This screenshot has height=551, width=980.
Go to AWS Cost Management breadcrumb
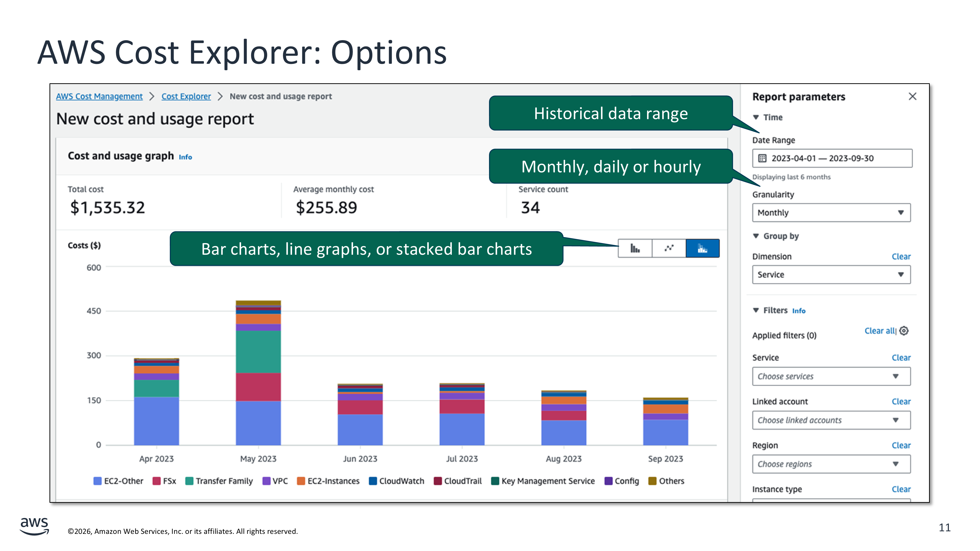tap(99, 96)
